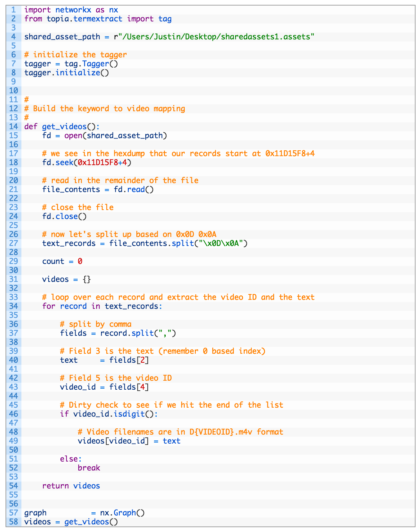Image resolution: width=419 pixels, height=532 pixels.
Task: Click 'videos = get_videos()' line
Action: pos(71,522)
